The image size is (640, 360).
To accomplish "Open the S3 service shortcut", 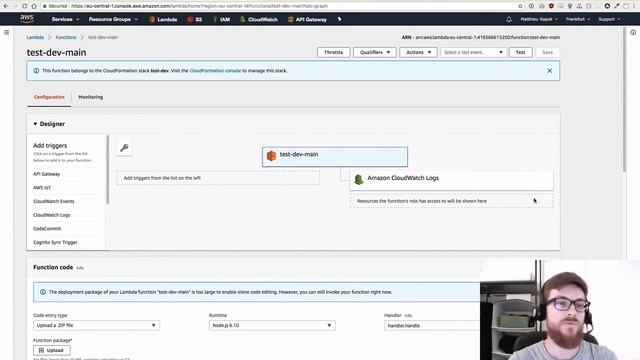I will (x=195, y=19).
